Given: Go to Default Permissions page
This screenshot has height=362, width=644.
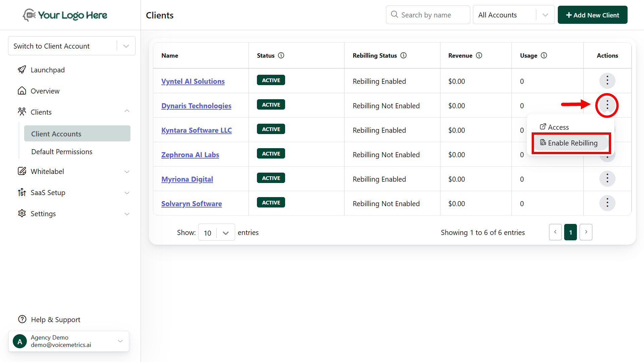Looking at the screenshot, I should 62,152.
